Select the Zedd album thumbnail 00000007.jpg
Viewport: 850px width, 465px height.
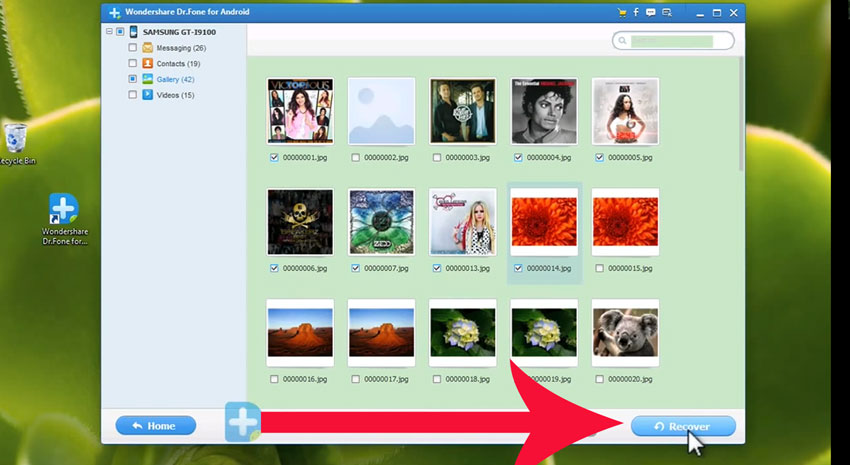(x=382, y=222)
